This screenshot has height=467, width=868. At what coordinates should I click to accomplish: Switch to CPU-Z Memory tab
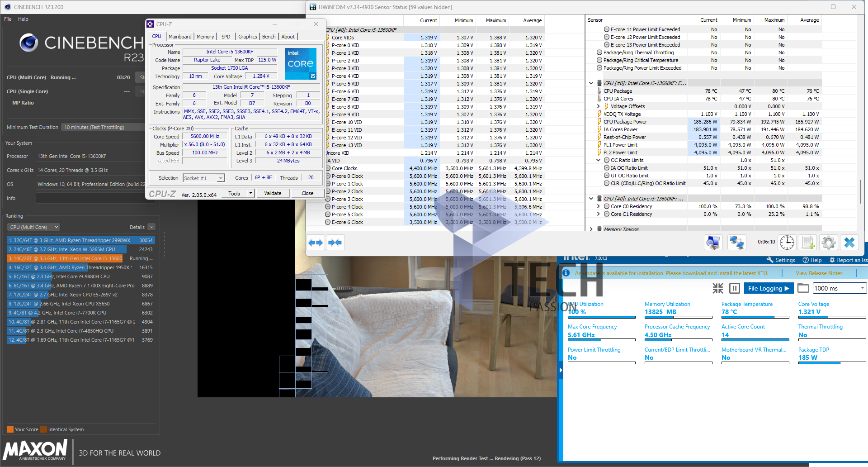(205, 37)
